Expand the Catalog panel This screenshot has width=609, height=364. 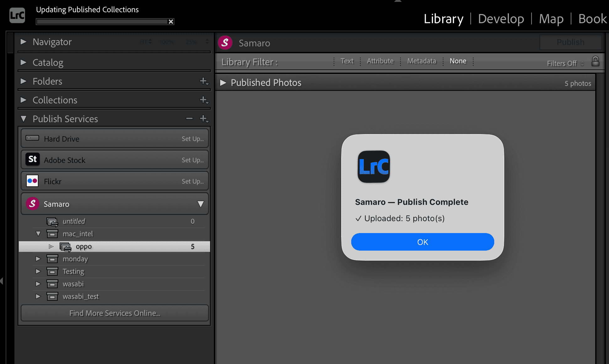tap(23, 62)
